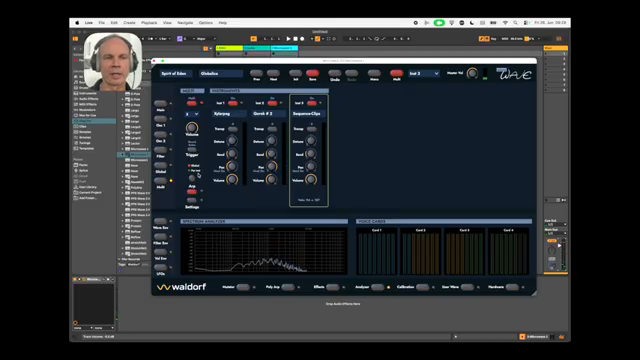Open the Options menu
The width and height of the screenshot is (640, 360).
coord(206,23)
